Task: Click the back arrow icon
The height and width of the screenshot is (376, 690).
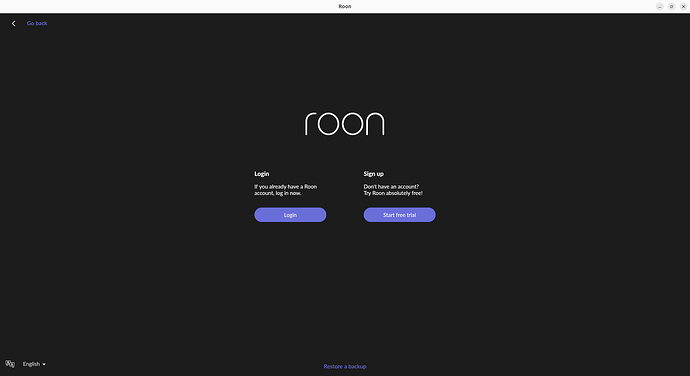Action: (14, 23)
